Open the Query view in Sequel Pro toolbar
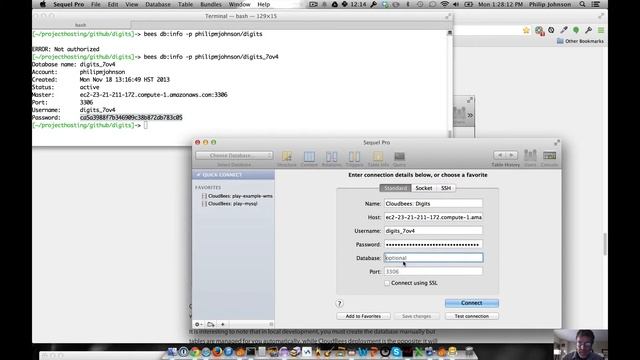640x360 pixels. coord(399,158)
